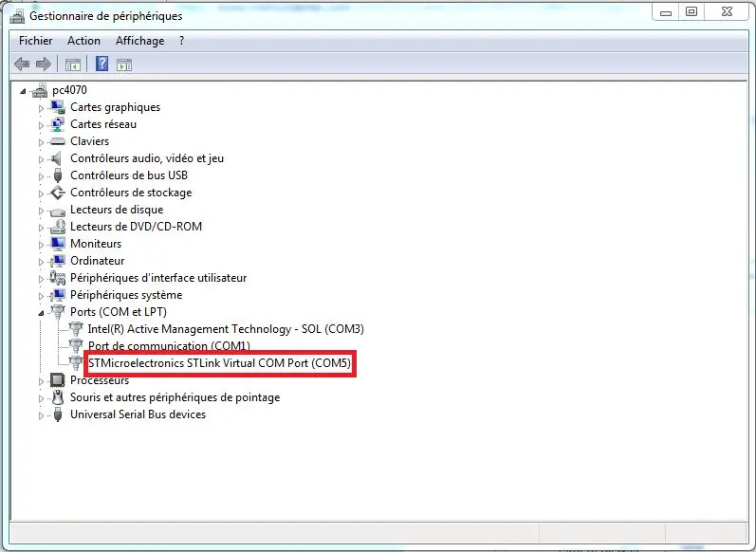
Task: Click the Universal Serial Bus devices icon
Action: coord(58,414)
